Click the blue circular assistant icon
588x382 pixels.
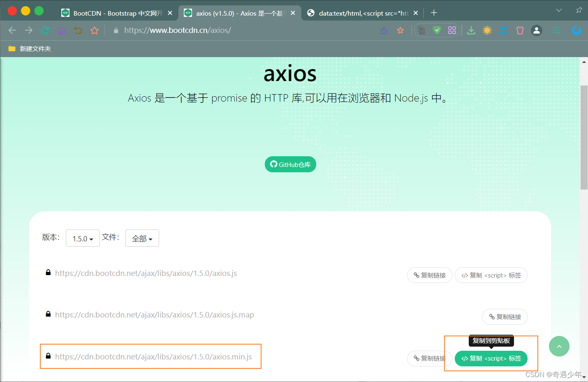click(576, 30)
